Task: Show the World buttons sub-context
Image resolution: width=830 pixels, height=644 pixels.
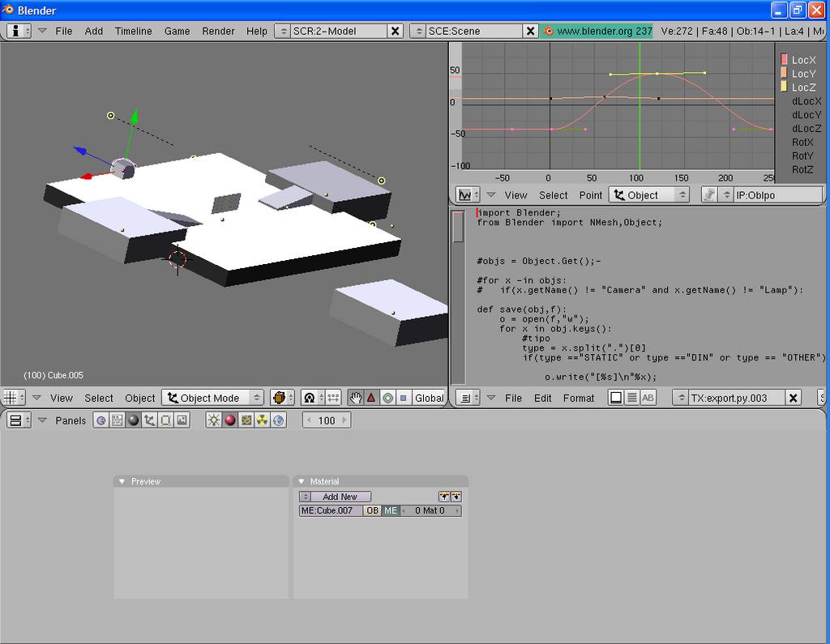Action: [x=279, y=420]
